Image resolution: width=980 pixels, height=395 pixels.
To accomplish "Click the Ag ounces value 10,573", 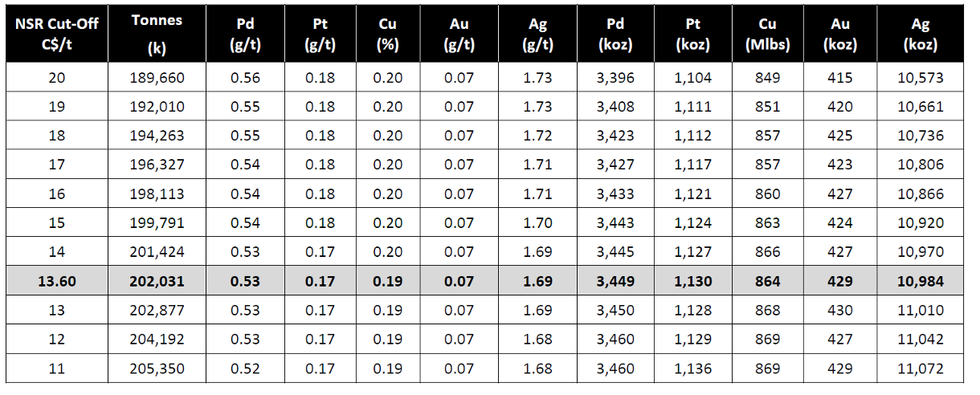I will click(920, 78).
